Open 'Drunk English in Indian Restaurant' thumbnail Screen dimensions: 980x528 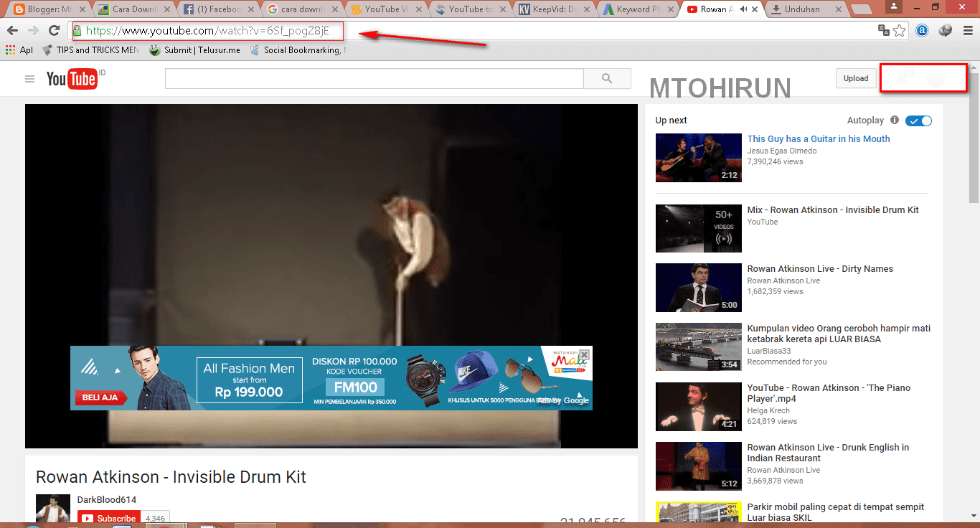tap(699, 466)
